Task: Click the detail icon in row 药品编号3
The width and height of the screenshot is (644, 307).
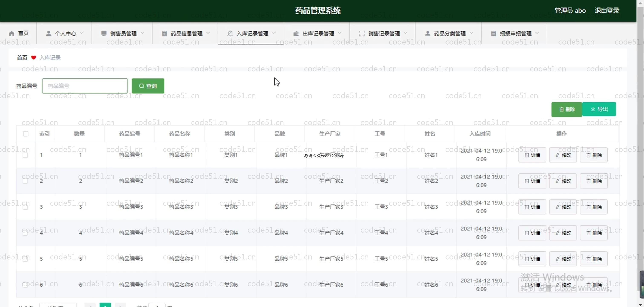Action: [527, 207]
